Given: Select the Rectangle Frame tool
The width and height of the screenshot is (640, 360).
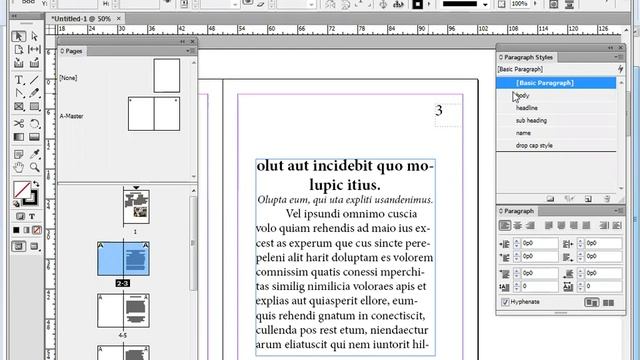Looking at the screenshot, I should tap(18, 107).
